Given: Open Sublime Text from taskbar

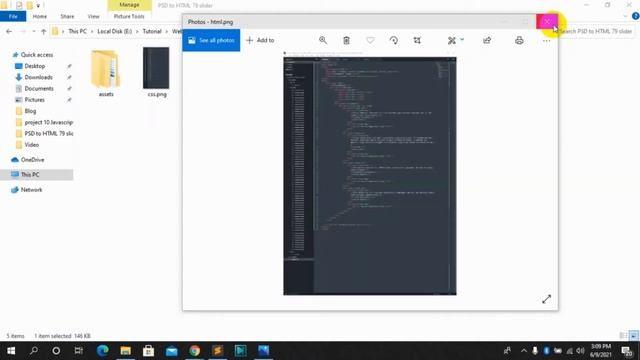Looking at the screenshot, I should tap(218, 351).
